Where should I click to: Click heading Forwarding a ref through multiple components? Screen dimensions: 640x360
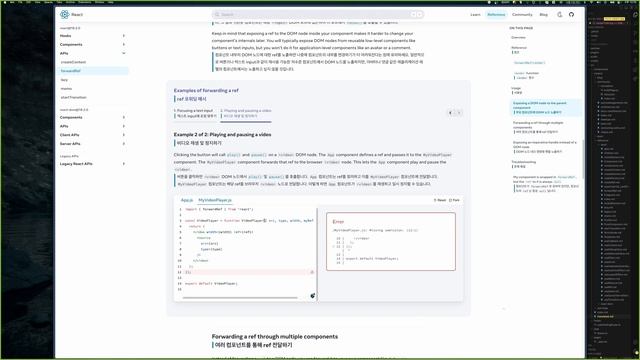point(275,336)
